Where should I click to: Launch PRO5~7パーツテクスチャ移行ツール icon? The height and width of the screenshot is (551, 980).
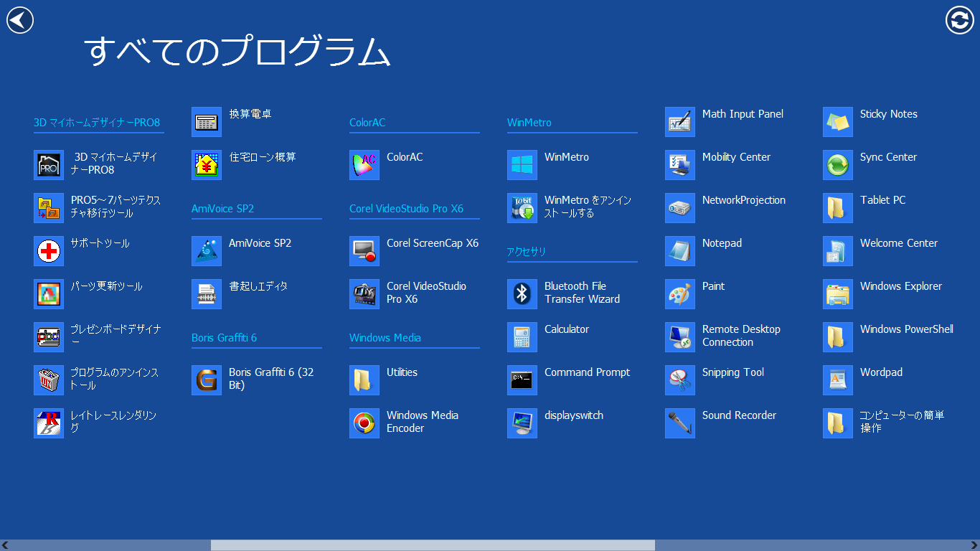(49, 208)
